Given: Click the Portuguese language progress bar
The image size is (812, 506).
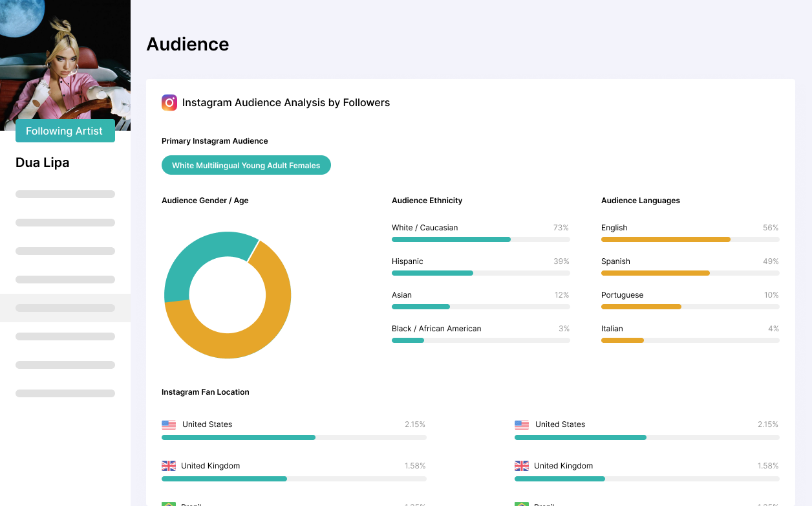Looking at the screenshot, I should (x=690, y=307).
